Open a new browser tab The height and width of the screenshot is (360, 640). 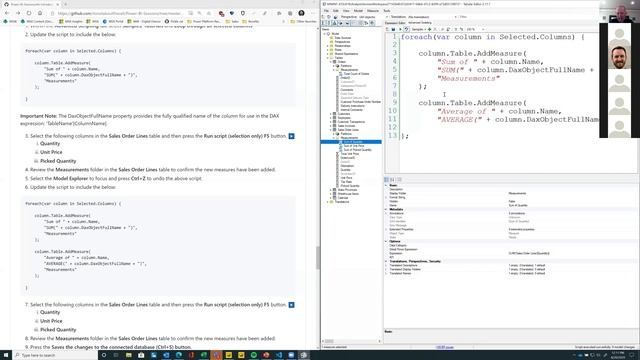coord(66,4)
